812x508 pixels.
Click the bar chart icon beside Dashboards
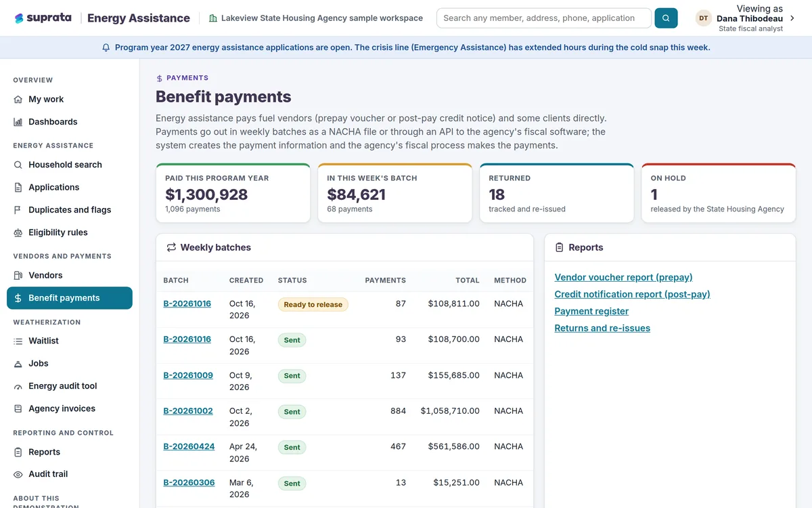18,122
